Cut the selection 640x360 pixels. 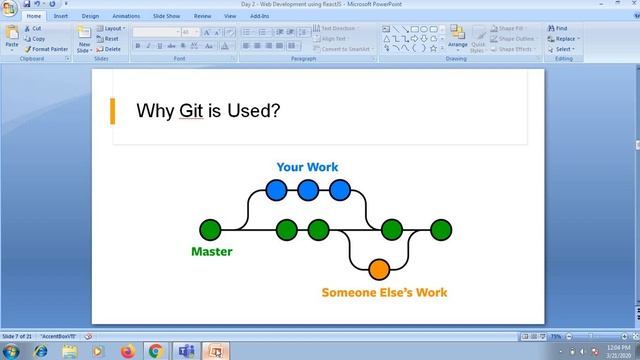[x=32, y=29]
